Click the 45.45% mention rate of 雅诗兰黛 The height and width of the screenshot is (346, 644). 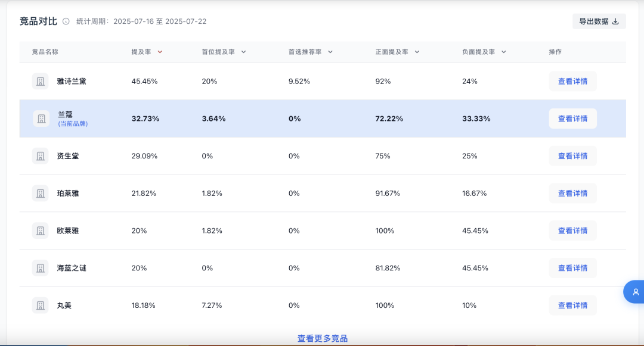[144, 81]
